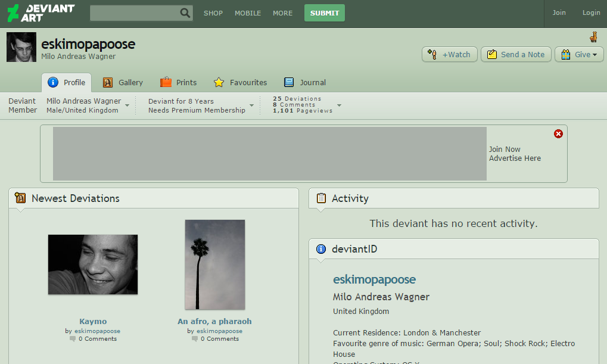The width and height of the screenshot is (607, 364).
Task: Click the 25 Deviations count
Action: 297,99
